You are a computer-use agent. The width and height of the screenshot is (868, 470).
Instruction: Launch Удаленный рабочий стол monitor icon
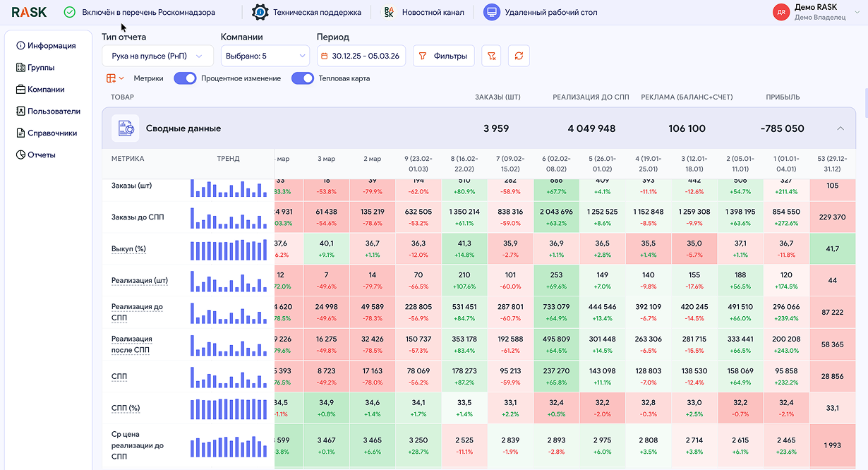coord(492,12)
